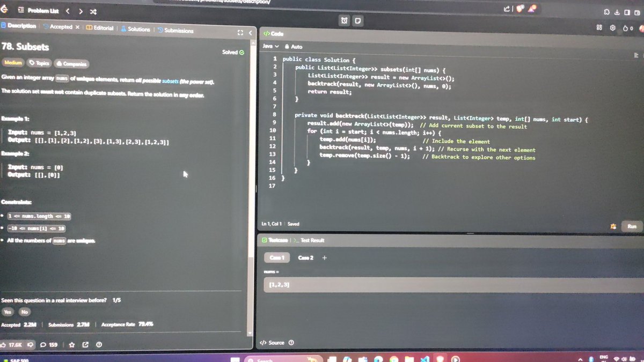Maximize the description panel with fullscreen icon

(x=240, y=32)
